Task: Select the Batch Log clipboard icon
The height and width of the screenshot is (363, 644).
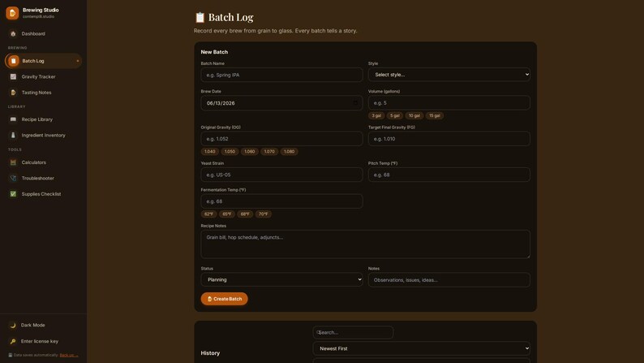Action: pyautogui.click(x=14, y=61)
